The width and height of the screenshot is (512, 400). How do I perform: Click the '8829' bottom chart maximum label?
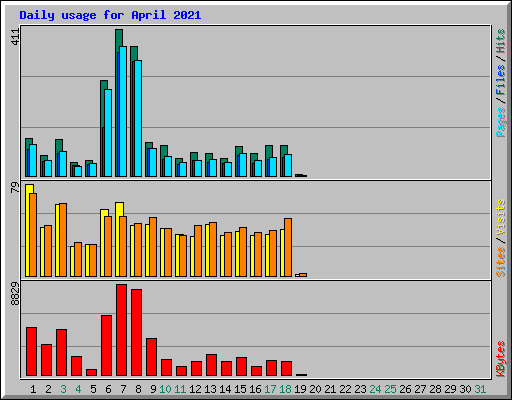15,294
